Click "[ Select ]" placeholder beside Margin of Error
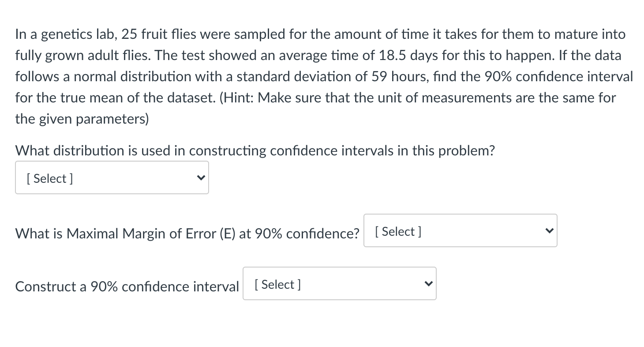The height and width of the screenshot is (347, 644). click(398, 231)
